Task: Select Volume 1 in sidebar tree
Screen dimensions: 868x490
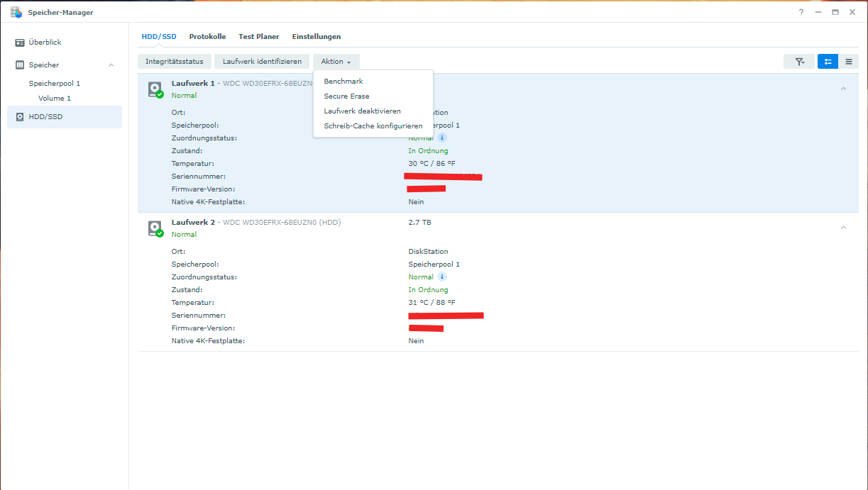Action: (x=55, y=99)
